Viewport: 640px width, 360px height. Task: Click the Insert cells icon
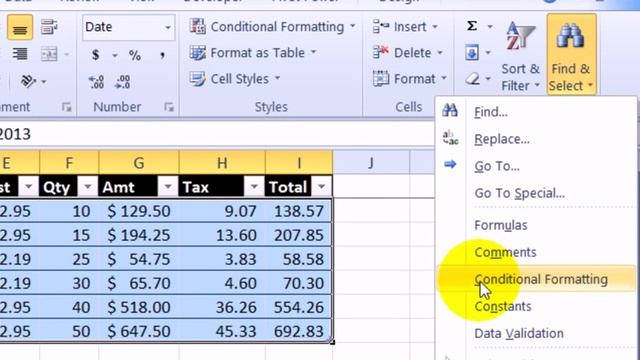click(x=381, y=27)
